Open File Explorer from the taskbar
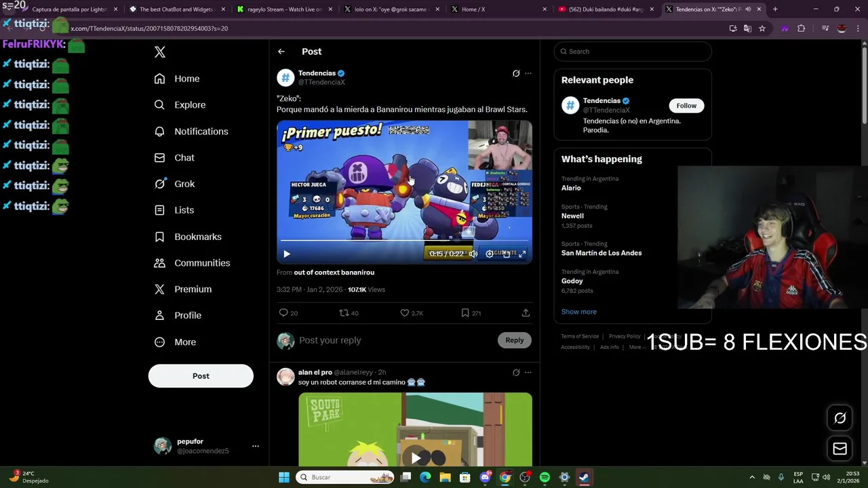868x488 pixels. click(x=445, y=477)
